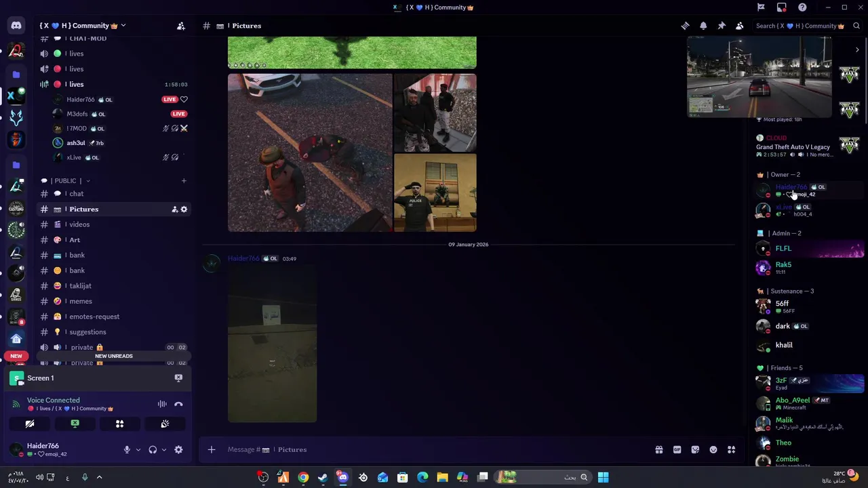Open microphone input options arrow
This screenshot has width=868, height=488.
click(x=138, y=450)
